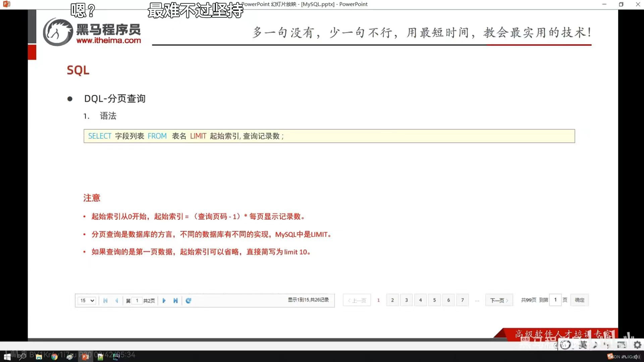Open the input method settings gear
Viewport: 644px width, 362px height.
tap(637, 345)
